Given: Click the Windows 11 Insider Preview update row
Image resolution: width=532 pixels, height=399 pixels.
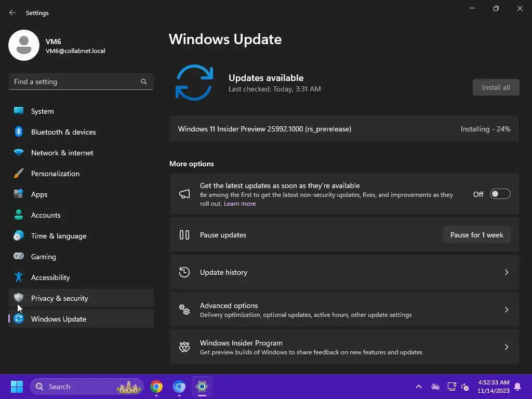Looking at the screenshot, I should pyautogui.click(x=344, y=129).
